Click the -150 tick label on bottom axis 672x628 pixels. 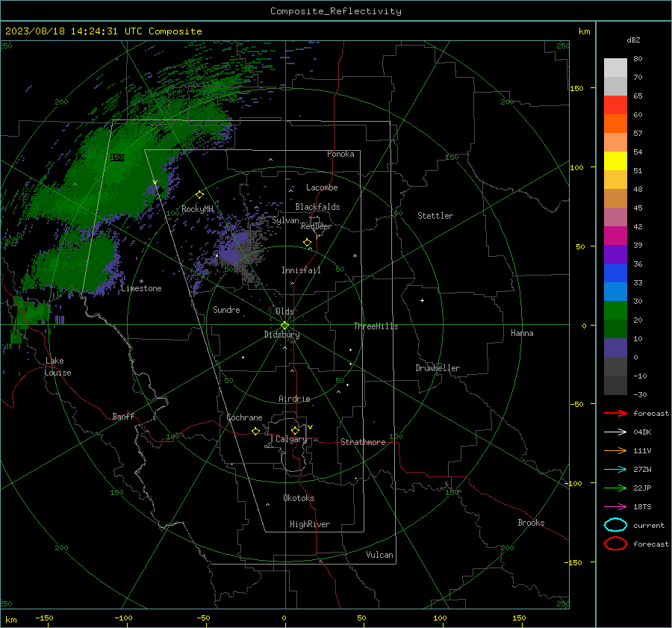pyautogui.click(x=44, y=618)
